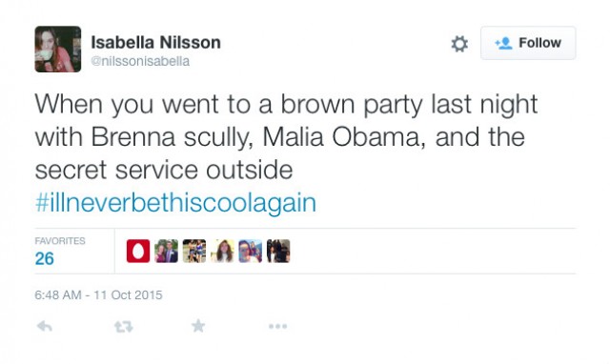Screen dimensions: 610x364
Task: Open the red egg avatar favoriter
Action: [138, 251]
